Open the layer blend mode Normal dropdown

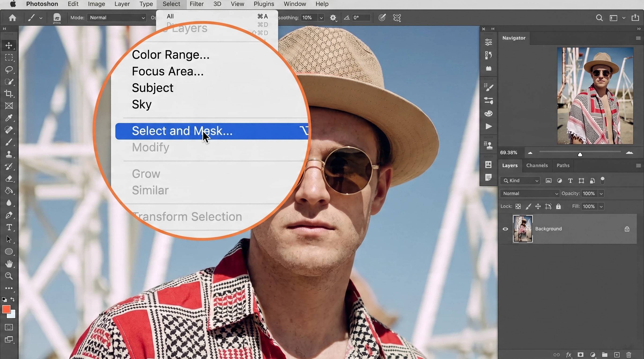click(530, 194)
